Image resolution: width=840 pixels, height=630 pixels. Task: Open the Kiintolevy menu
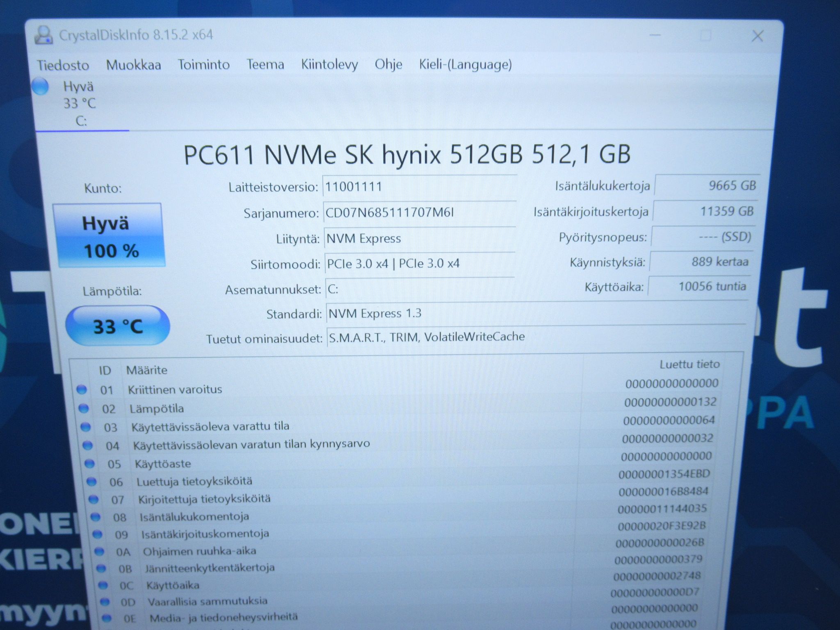[329, 64]
